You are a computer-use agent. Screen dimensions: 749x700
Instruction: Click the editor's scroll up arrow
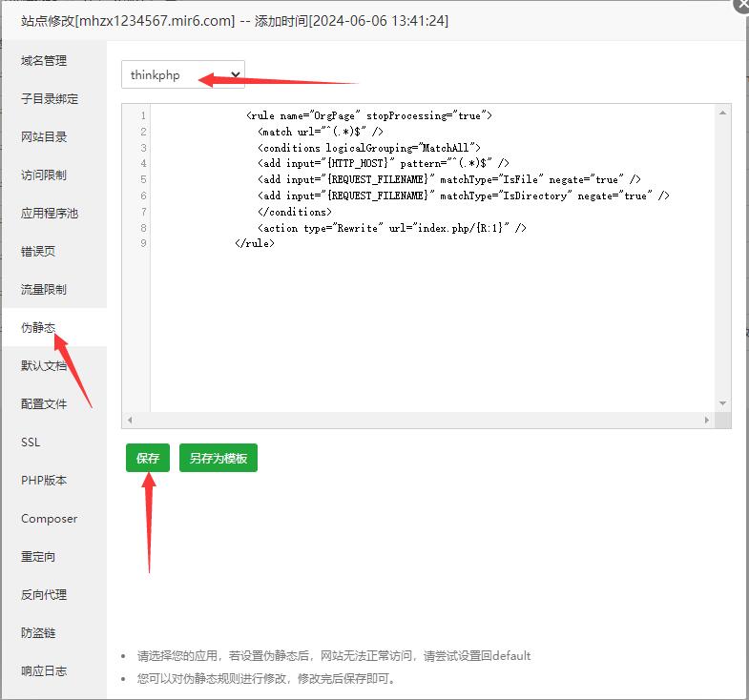723,113
